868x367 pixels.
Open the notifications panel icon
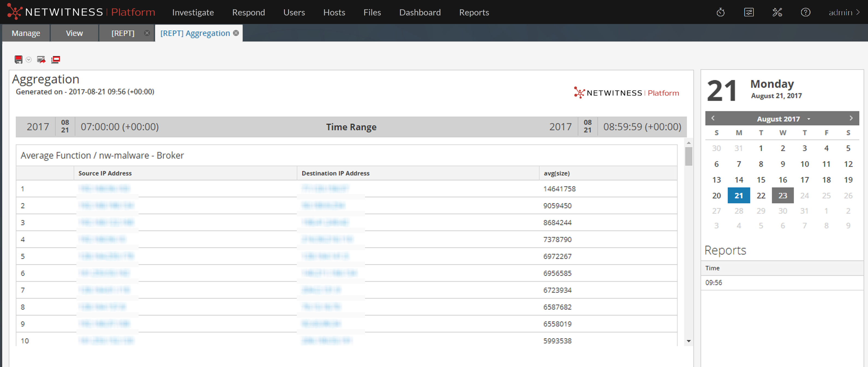click(749, 13)
